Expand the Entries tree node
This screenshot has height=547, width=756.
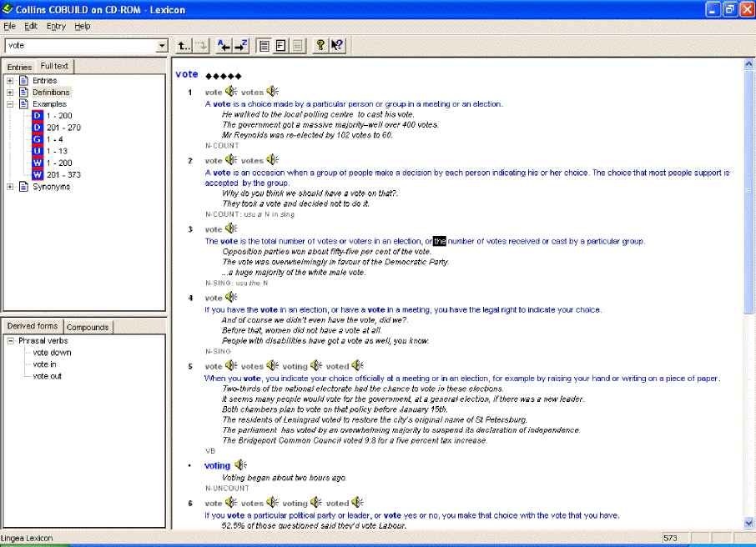tap(10, 81)
